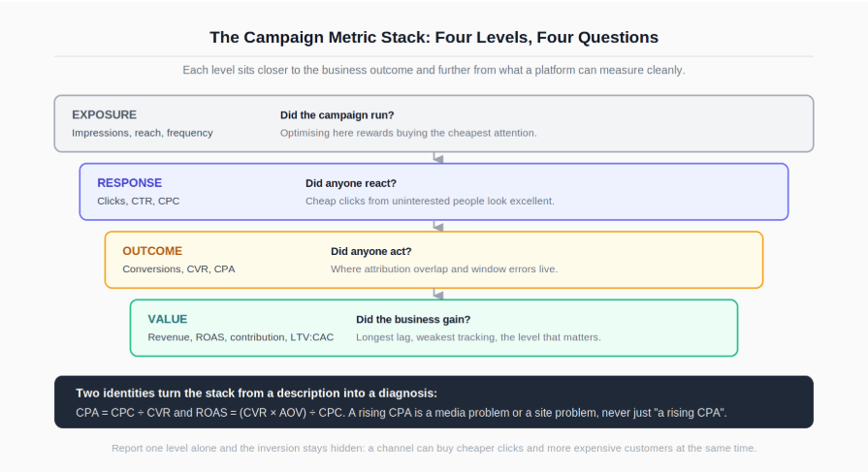
Task: Click the question 'Did anyone react?'
Action: click(351, 183)
